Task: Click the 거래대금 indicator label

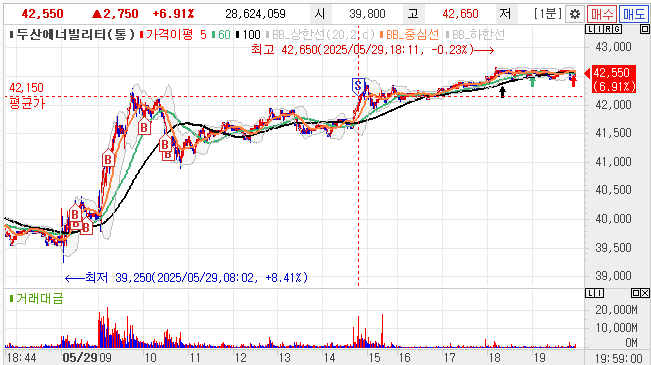Action: tap(36, 298)
